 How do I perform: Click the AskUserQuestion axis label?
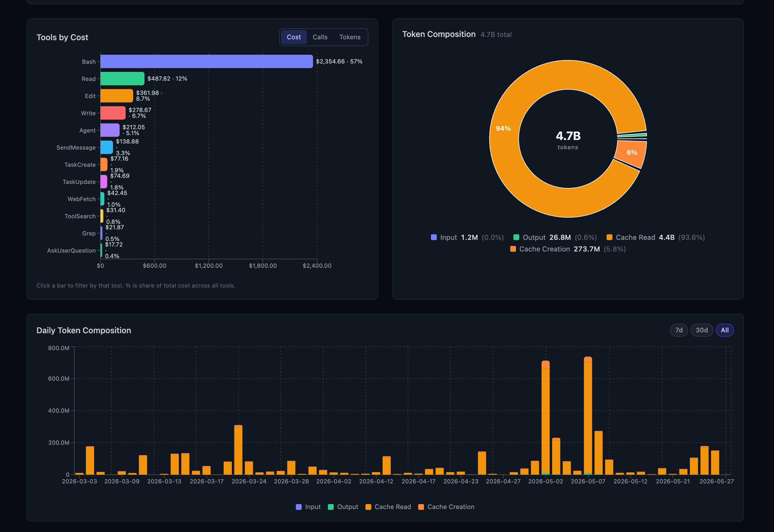pos(71,250)
